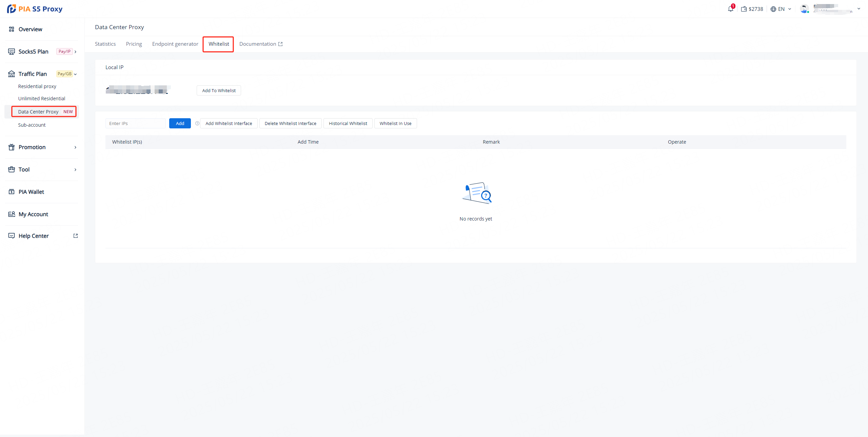Expand the Promotion menu
The image size is (868, 437).
(x=75, y=147)
